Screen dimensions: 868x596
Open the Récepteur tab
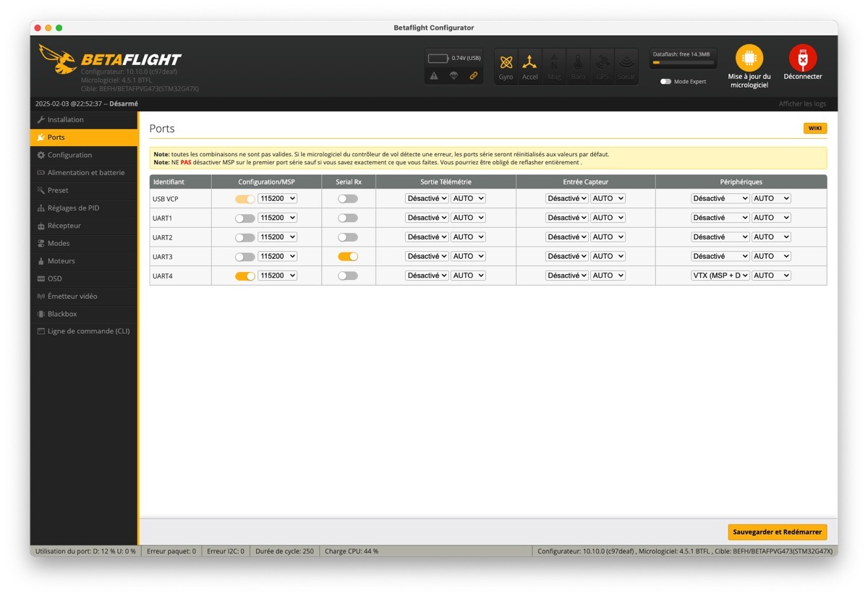(x=84, y=226)
